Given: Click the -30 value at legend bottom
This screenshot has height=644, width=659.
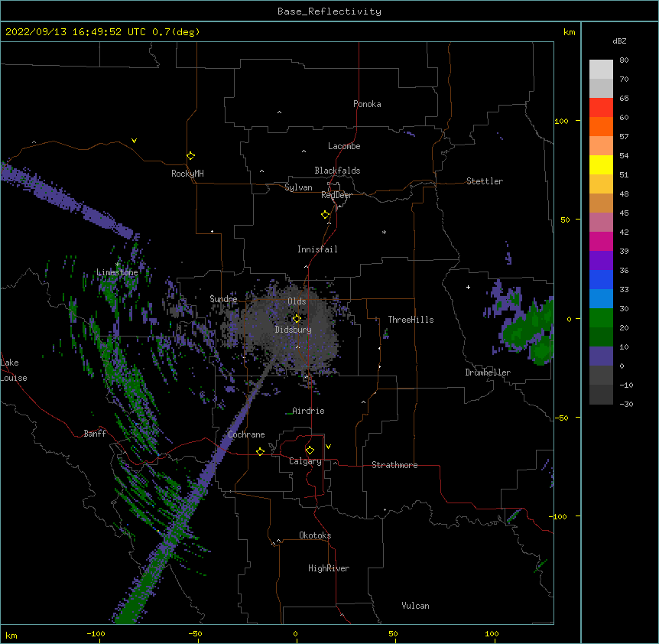Looking at the screenshot, I should [626, 405].
